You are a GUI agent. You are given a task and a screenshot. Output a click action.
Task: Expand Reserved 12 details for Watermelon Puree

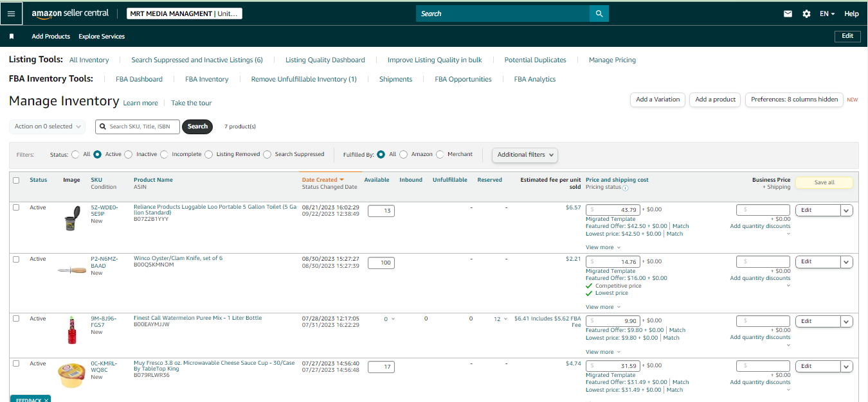click(x=501, y=319)
